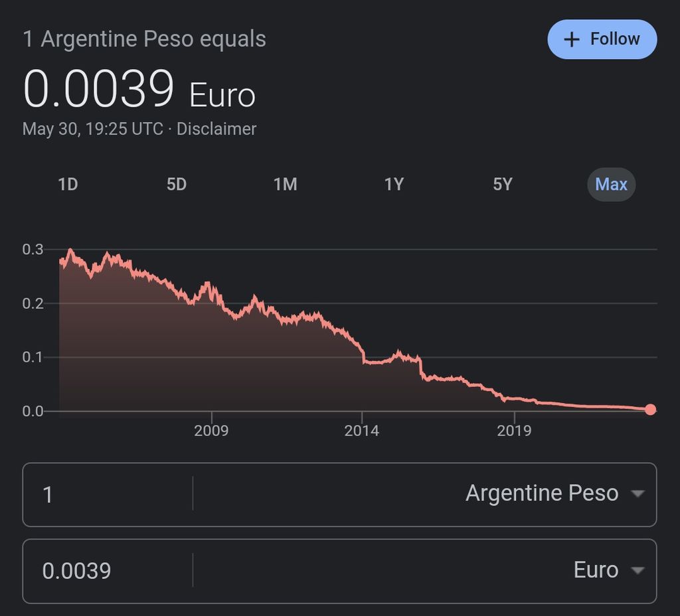This screenshot has height=616, width=680.
Task: Click the chart's latest data point dot
Action: click(650, 410)
